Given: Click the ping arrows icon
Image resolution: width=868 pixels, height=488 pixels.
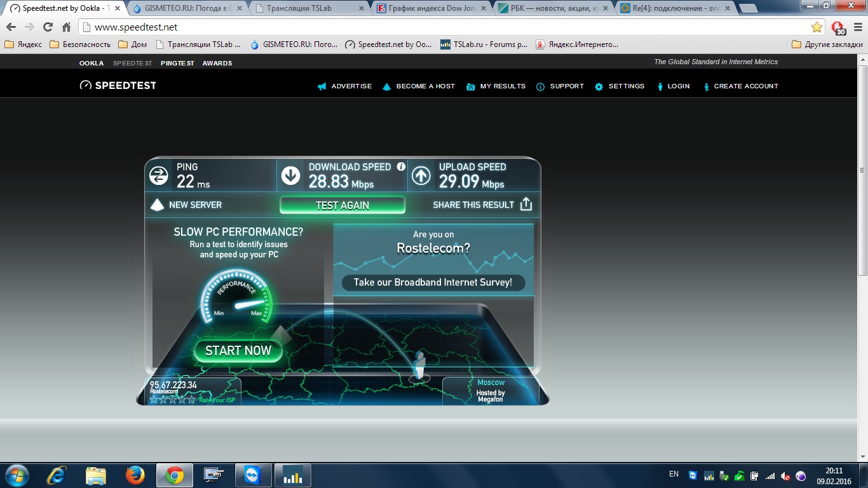Looking at the screenshot, I should tap(159, 175).
